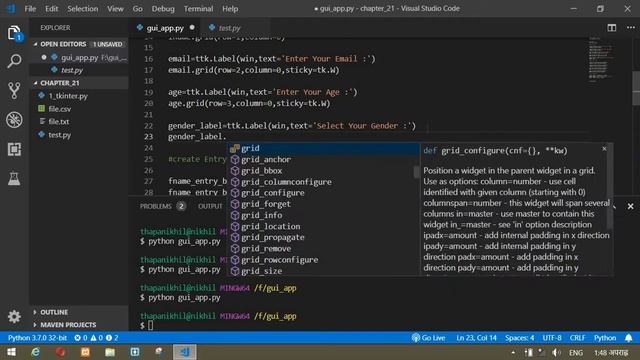This screenshot has height=360, width=640.
Task: Change encoding via UTF-8 status
Action: (x=552, y=338)
